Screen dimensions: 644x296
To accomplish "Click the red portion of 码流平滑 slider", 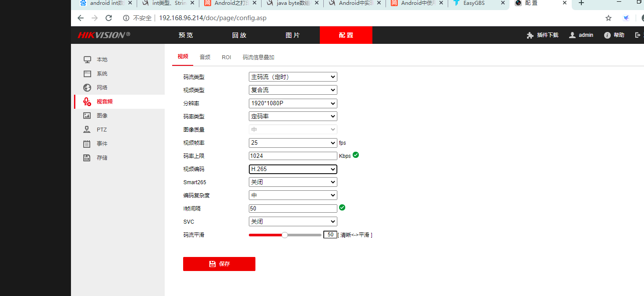I will click(x=265, y=235).
